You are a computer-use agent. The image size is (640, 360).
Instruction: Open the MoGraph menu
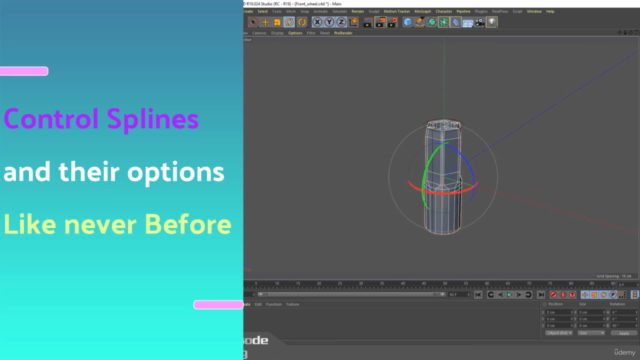(422, 11)
